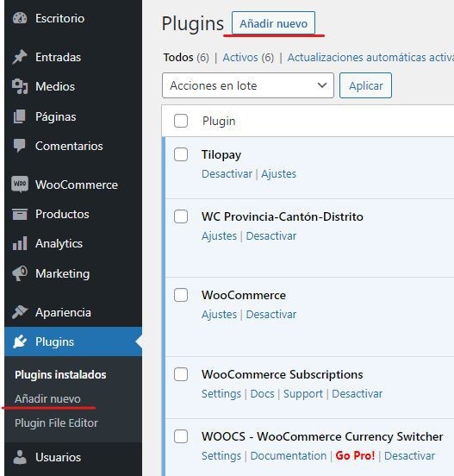Image resolution: width=454 pixels, height=476 pixels.
Task: Open the Apariencia paintbrush icon
Action: pyautogui.click(x=20, y=312)
